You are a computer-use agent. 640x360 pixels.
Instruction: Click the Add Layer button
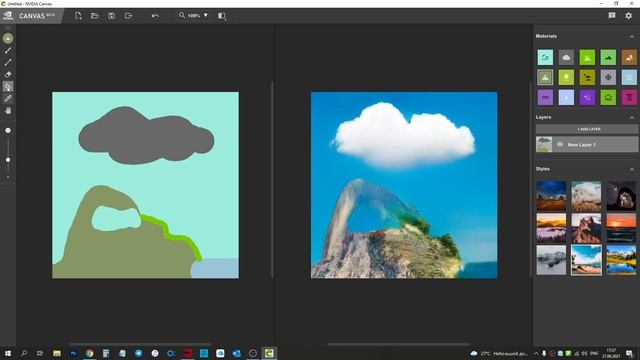587,129
